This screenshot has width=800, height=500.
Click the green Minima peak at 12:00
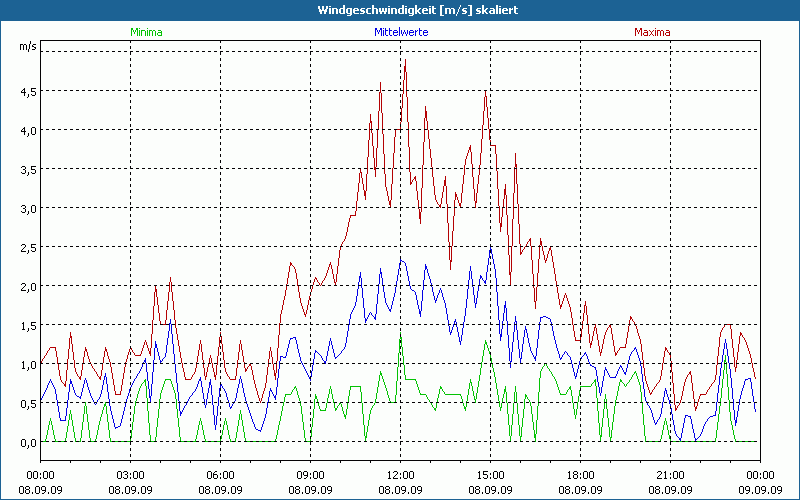pyautogui.click(x=401, y=333)
